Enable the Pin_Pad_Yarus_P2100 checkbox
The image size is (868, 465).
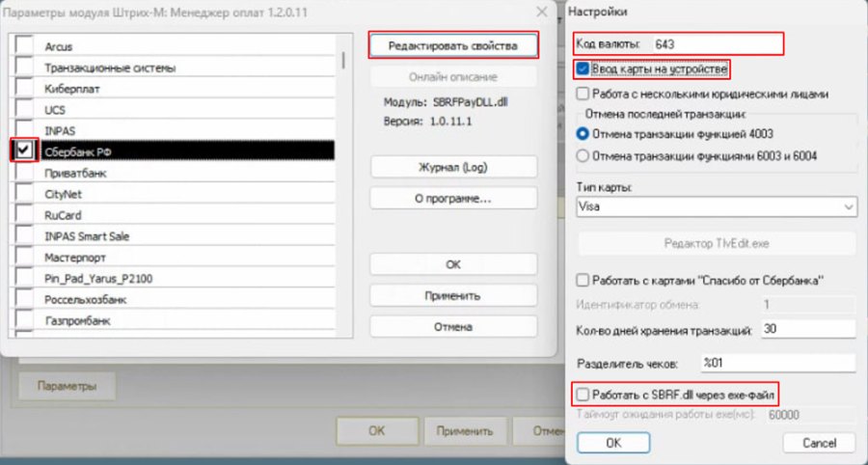point(24,279)
